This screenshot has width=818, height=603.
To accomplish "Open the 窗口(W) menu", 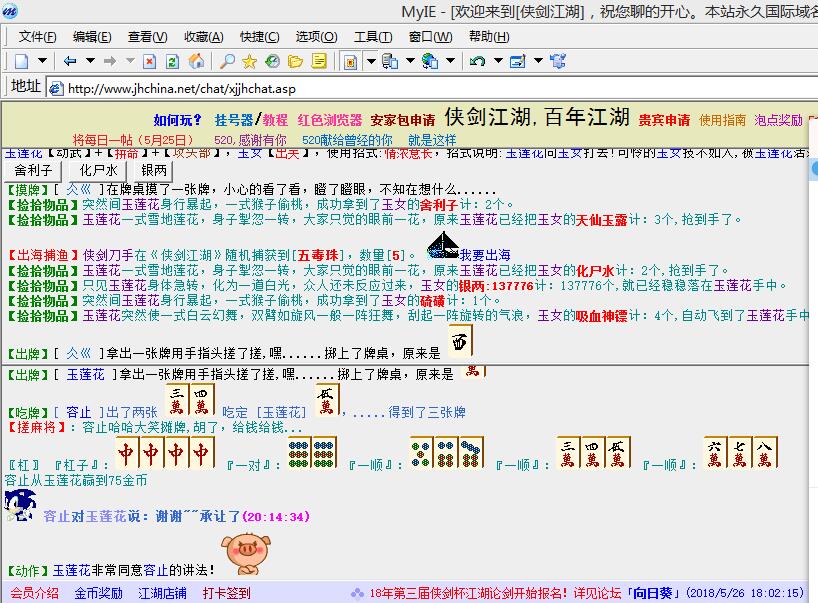I will click(x=430, y=37).
